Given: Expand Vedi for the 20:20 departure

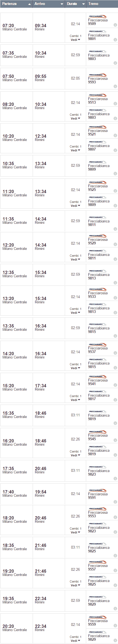Looking at the screenshot, I should pos(75,641).
